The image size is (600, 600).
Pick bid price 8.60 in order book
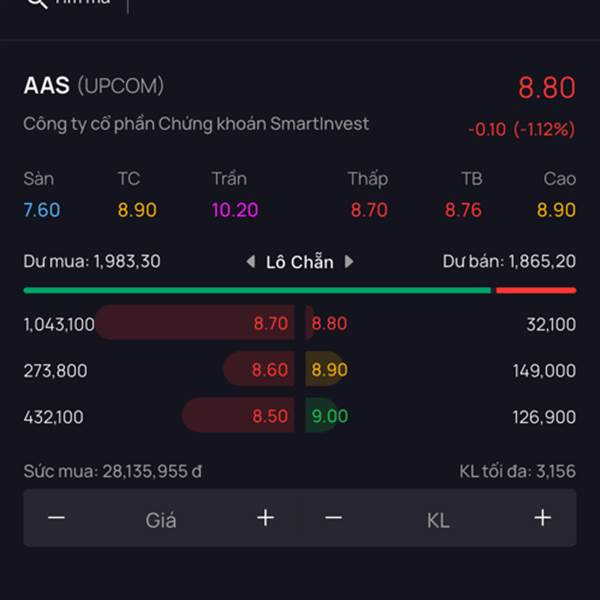coord(270,370)
